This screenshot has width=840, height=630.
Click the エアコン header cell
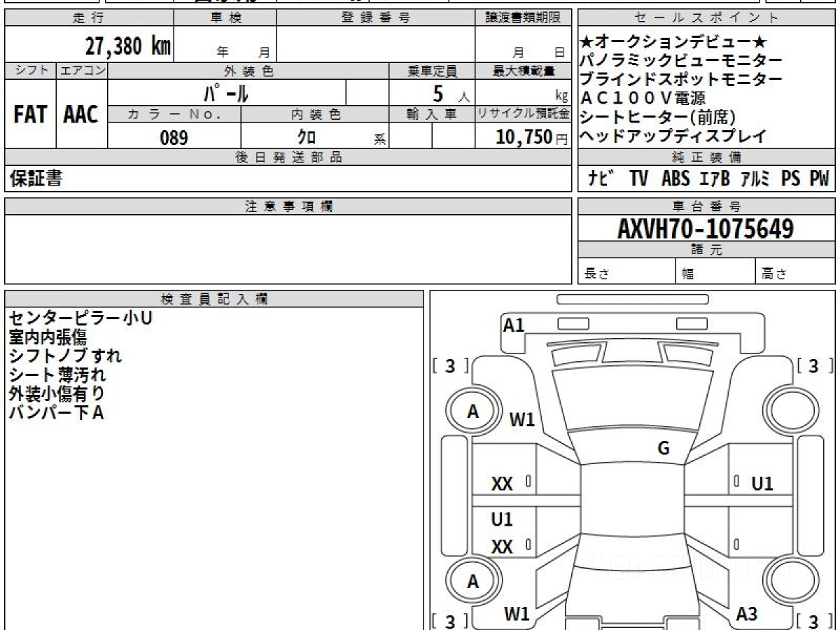pos(81,71)
